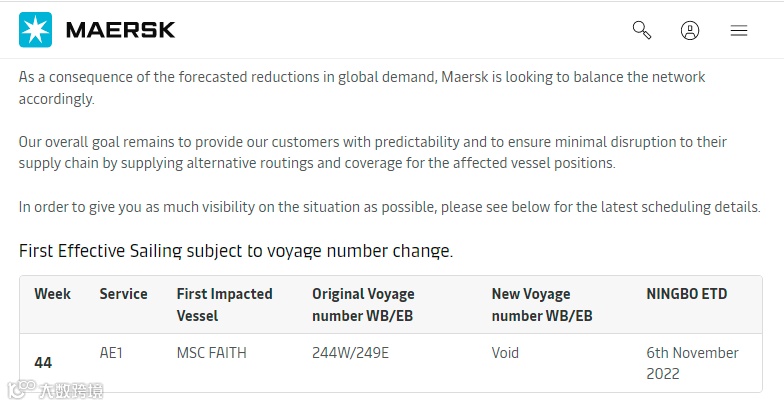The width and height of the screenshot is (784, 406).
Task: Click the 6th November 2022 date cell
Action: [x=692, y=363]
